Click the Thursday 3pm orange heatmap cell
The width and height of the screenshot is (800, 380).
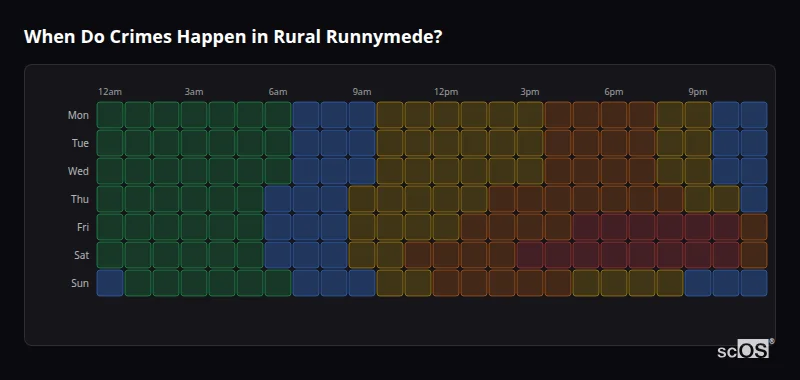pos(530,199)
